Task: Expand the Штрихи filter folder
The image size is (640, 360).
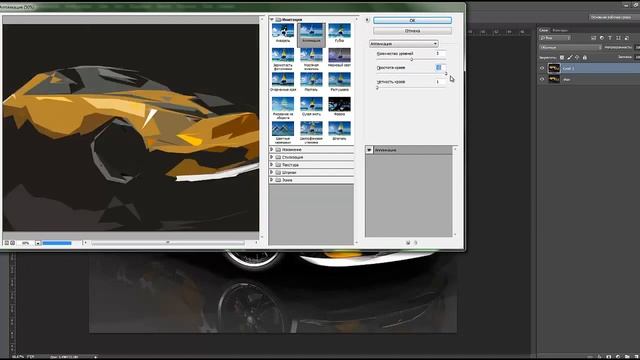Action: coord(272,172)
